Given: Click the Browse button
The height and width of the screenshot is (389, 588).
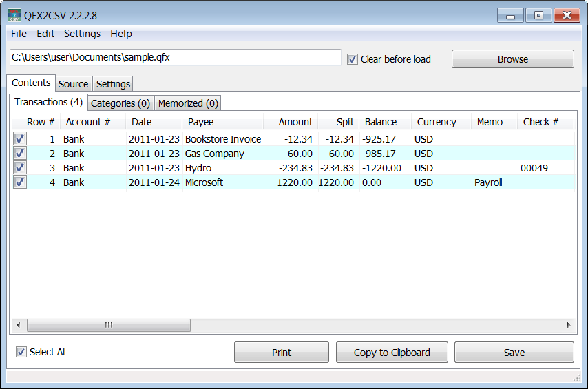Looking at the screenshot, I should pos(513,59).
